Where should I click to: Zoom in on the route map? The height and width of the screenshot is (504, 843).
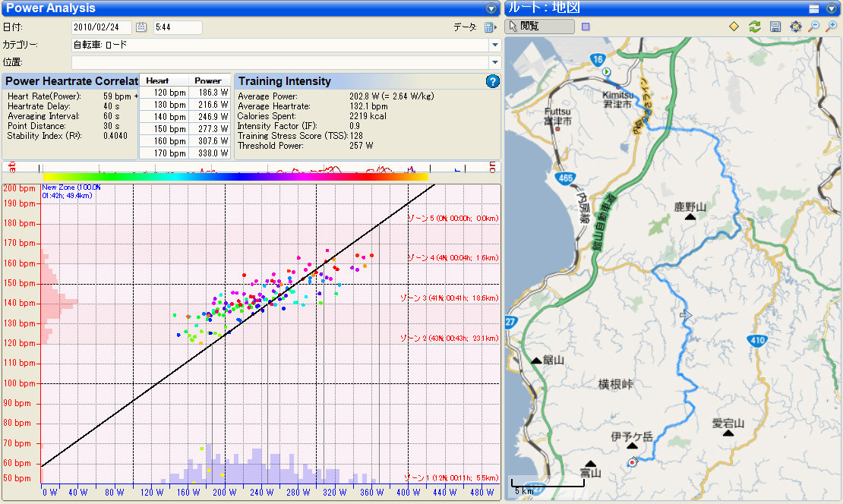click(x=832, y=27)
